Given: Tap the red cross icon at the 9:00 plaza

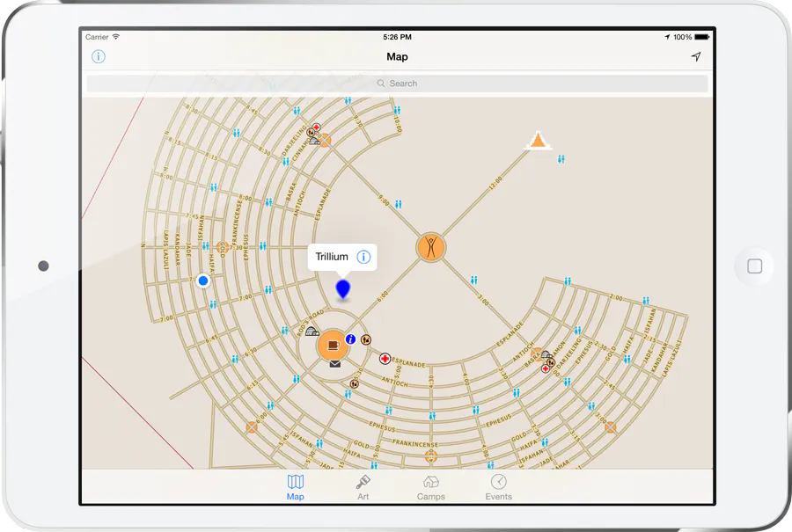Looking at the screenshot, I should [x=316, y=128].
